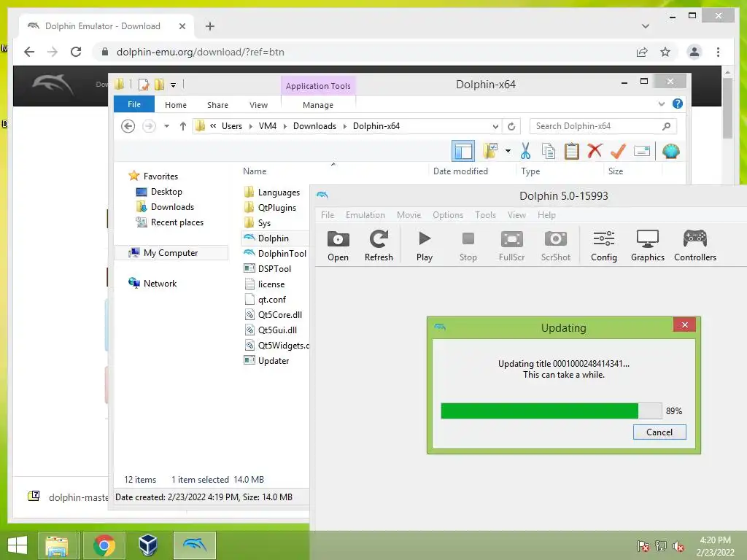Viewport: 747px width, 560px height.
Task: Cancel the Updating dialog
Action: click(x=659, y=432)
